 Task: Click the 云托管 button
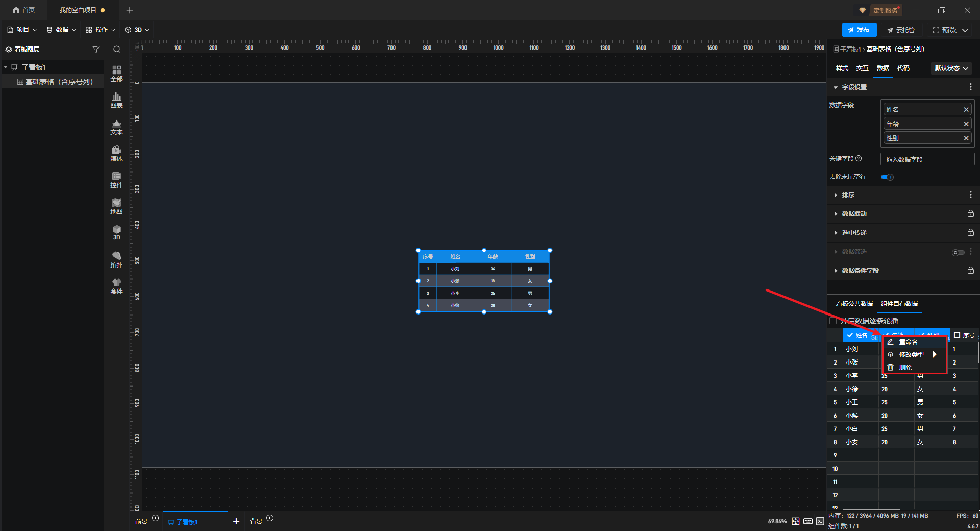[x=901, y=30]
